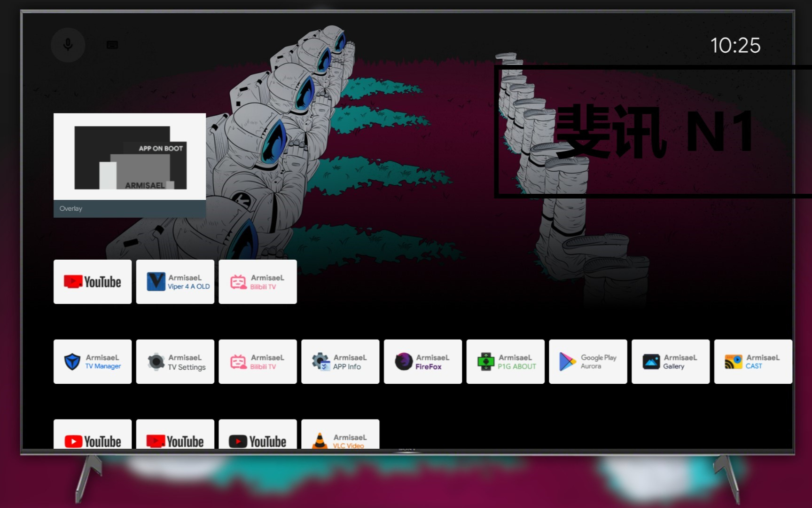Activate the voice search microphone

(x=68, y=45)
